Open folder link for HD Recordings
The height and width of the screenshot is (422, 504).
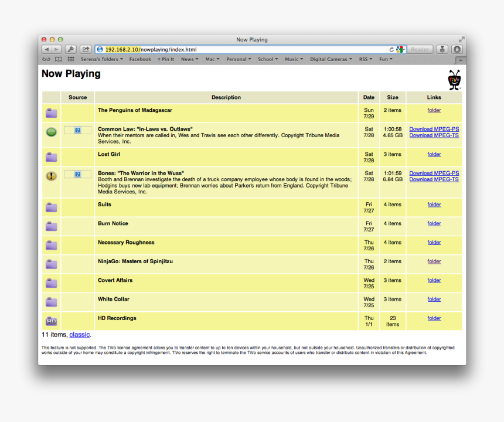(434, 318)
